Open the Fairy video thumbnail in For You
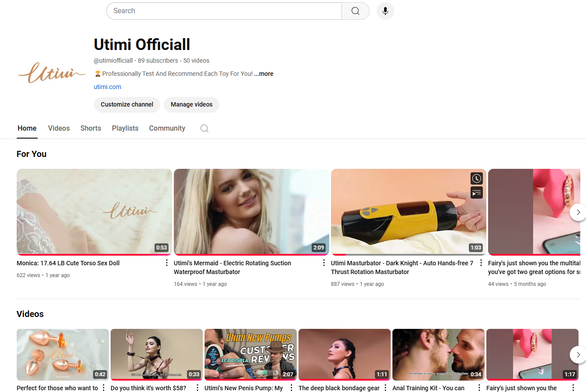The width and height of the screenshot is (586, 392). [534, 212]
